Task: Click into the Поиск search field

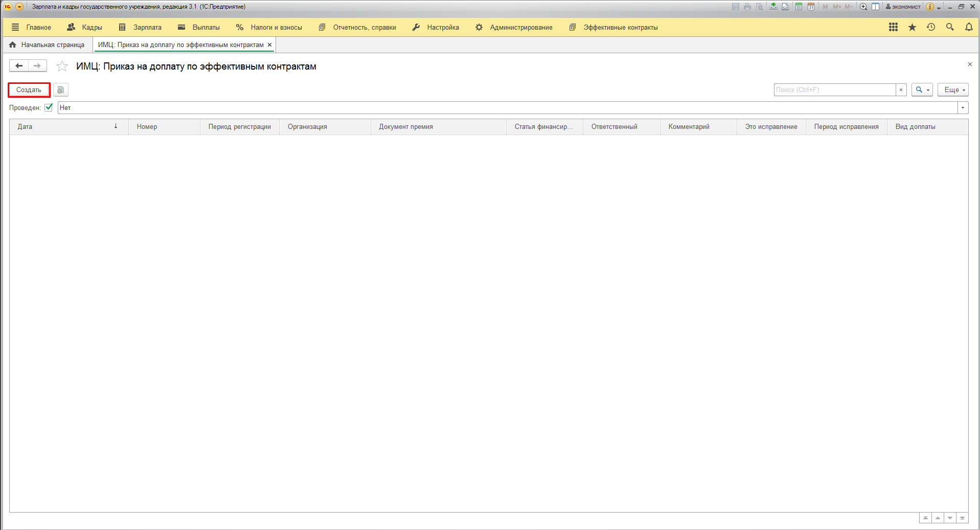Action: [834, 90]
